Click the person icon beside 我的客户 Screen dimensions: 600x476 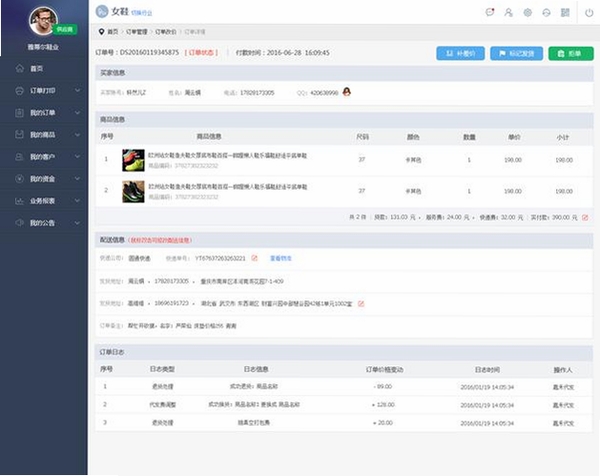pyautogui.click(x=20, y=156)
